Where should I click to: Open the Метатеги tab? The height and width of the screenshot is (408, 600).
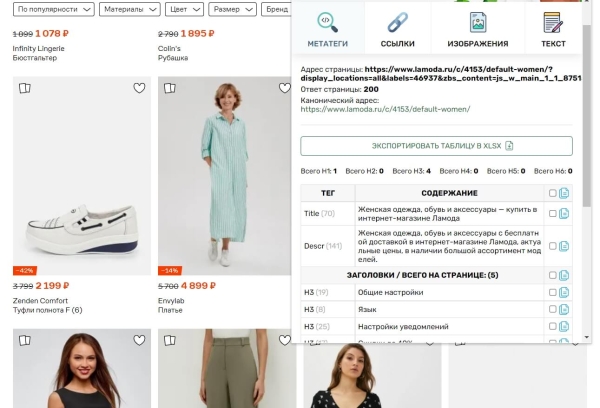click(327, 29)
